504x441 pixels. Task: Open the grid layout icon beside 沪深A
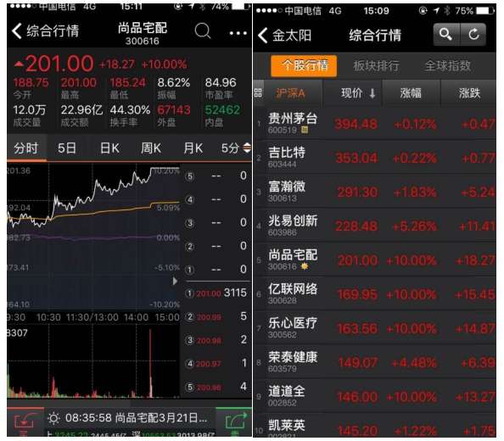pos(258,93)
